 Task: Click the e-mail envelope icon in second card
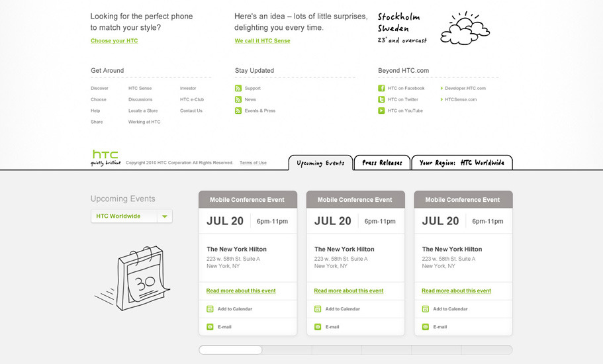point(318,327)
